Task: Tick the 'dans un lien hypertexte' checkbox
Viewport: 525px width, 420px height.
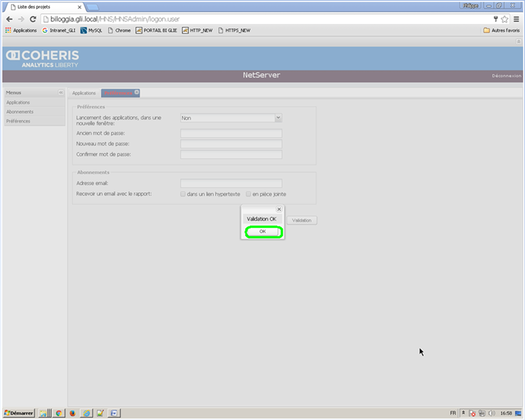Action: click(183, 194)
